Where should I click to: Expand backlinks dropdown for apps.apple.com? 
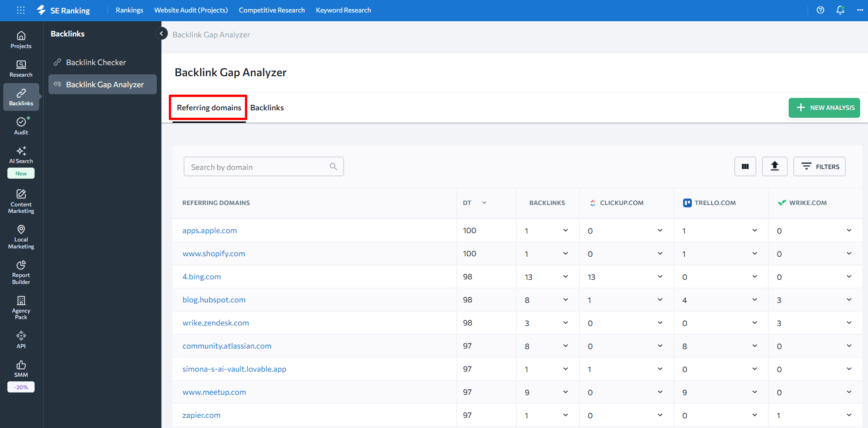(x=565, y=230)
